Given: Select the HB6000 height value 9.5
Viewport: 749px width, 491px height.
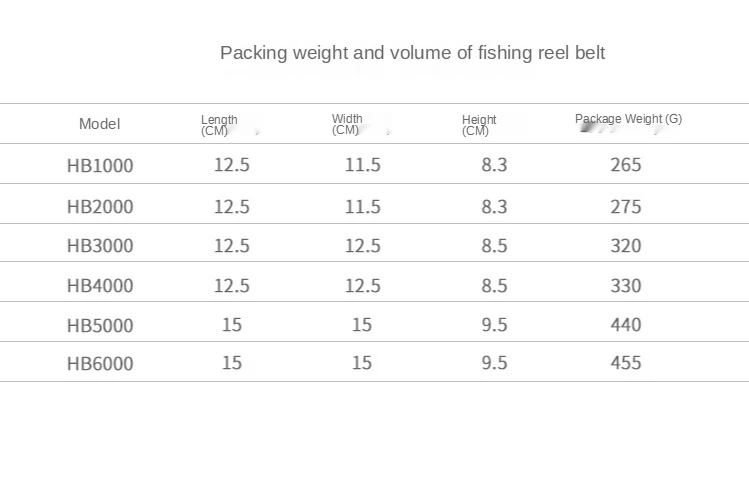Looking at the screenshot, I should click(494, 364).
